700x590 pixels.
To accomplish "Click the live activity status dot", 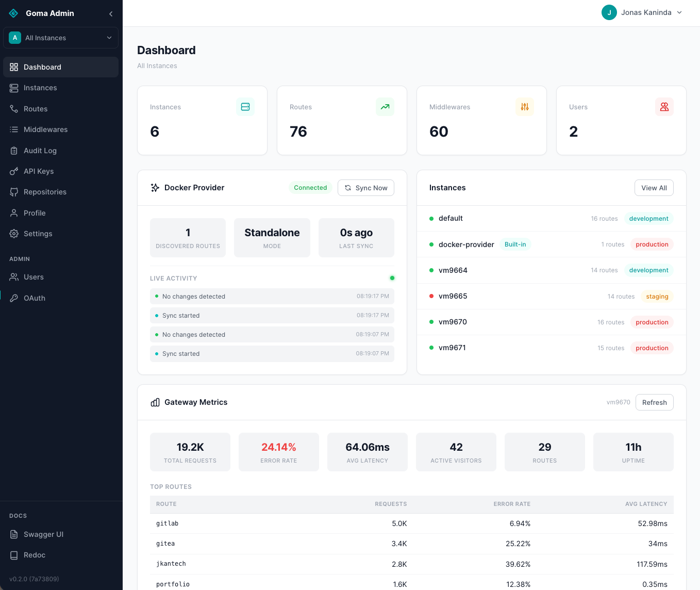I will (392, 278).
